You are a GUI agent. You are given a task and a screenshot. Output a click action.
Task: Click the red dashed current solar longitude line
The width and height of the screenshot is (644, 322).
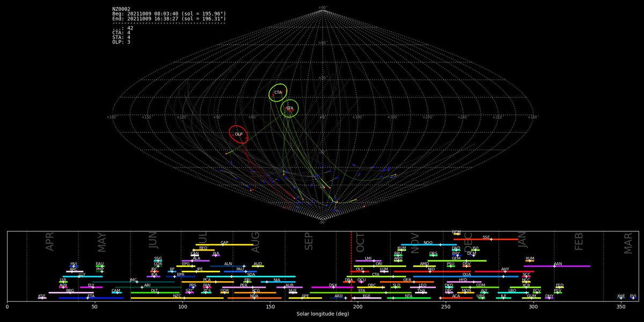click(x=351, y=266)
